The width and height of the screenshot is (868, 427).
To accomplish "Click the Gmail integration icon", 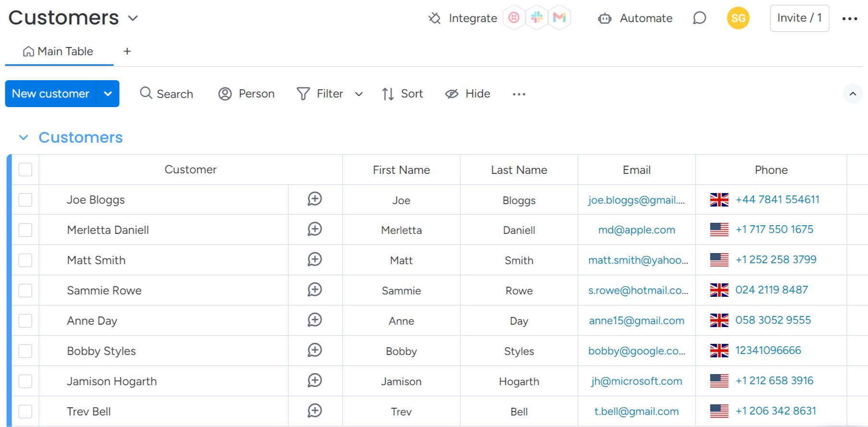I will (x=559, y=18).
